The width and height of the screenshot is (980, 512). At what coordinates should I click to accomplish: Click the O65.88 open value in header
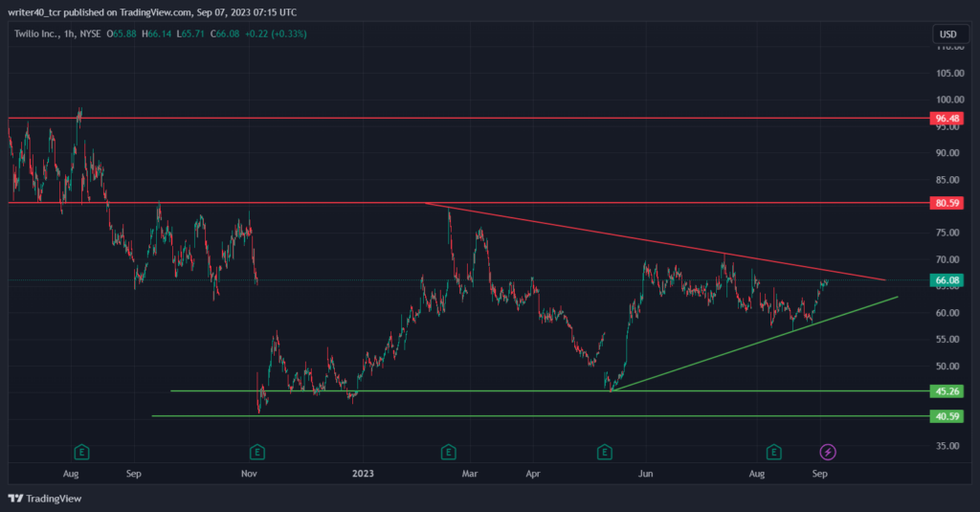point(122,33)
